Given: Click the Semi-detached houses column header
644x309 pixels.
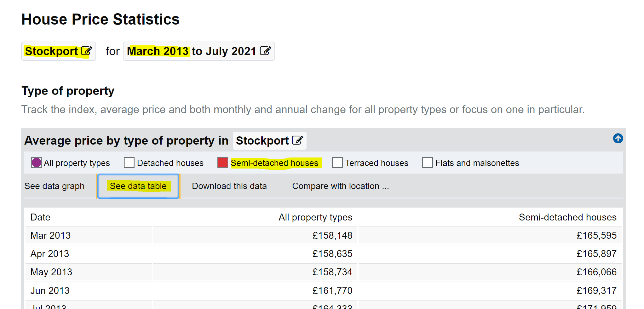Looking at the screenshot, I should click(x=567, y=217).
